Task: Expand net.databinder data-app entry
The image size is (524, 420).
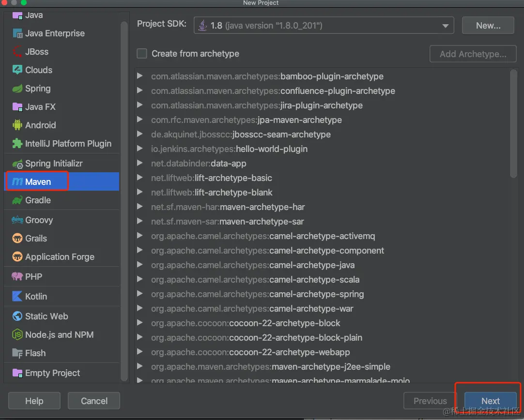Action: (x=140, y=163)
